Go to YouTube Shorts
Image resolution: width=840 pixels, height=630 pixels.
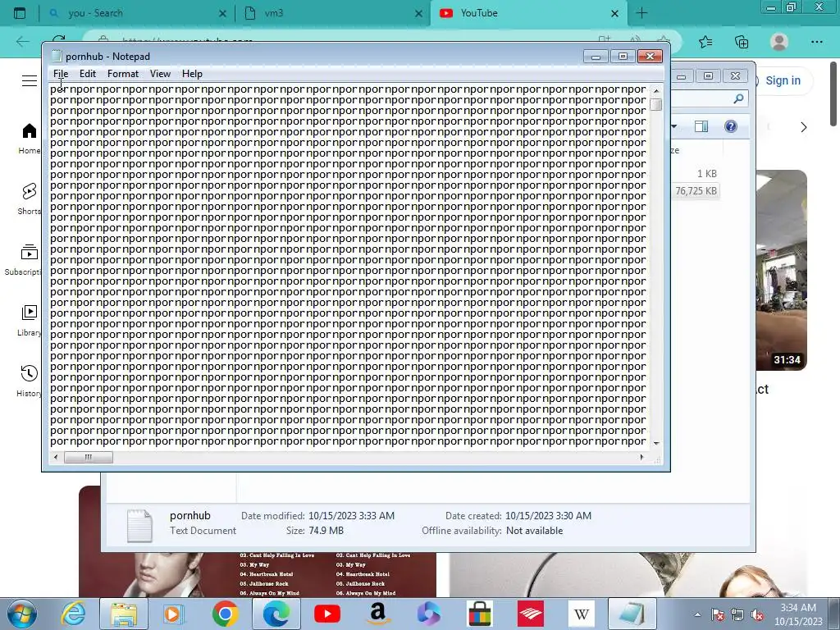click(30, 199)
